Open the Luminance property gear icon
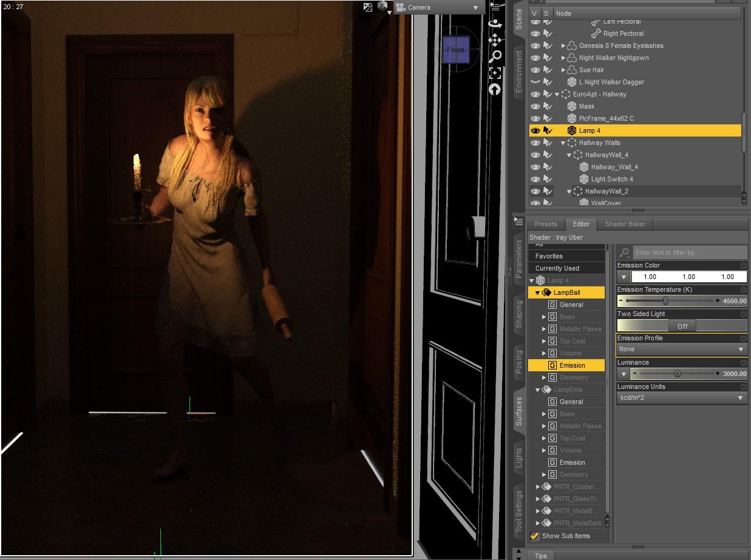This screenshot has width=751, height=560. (743, 362)
